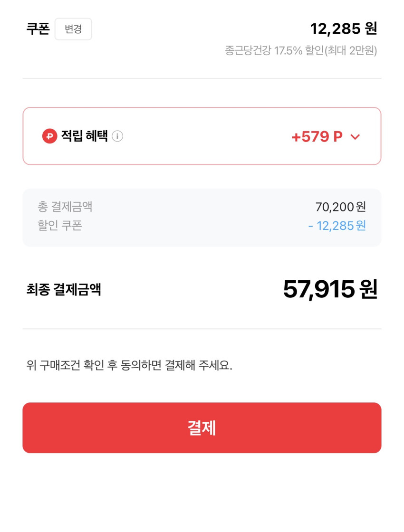Click the info icon beside 적립 혜택

117,136
